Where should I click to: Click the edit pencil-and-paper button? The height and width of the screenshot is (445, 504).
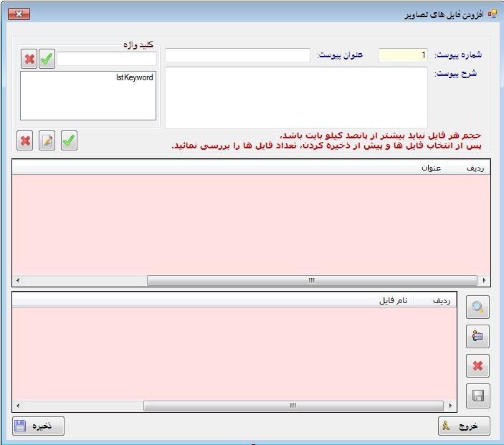click(47, 140)
